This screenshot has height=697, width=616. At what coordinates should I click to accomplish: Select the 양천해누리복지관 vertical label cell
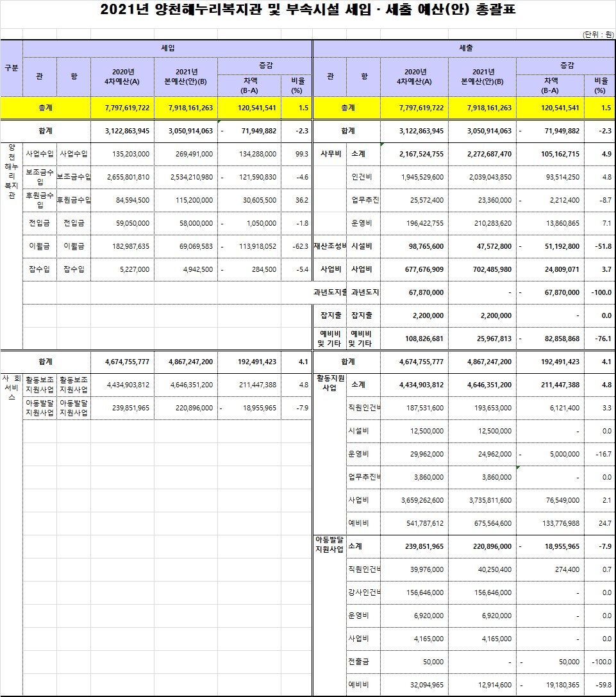click(11, 172)
